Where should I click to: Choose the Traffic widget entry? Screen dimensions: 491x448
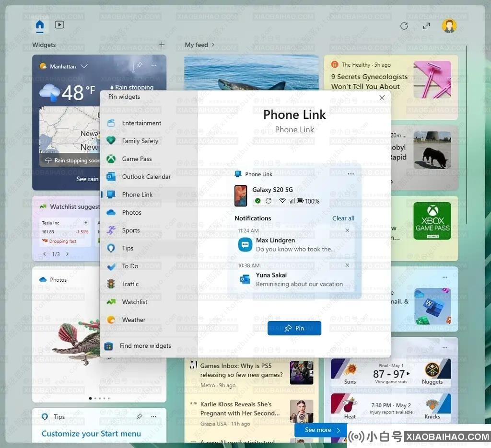click(x=130, y=284)
